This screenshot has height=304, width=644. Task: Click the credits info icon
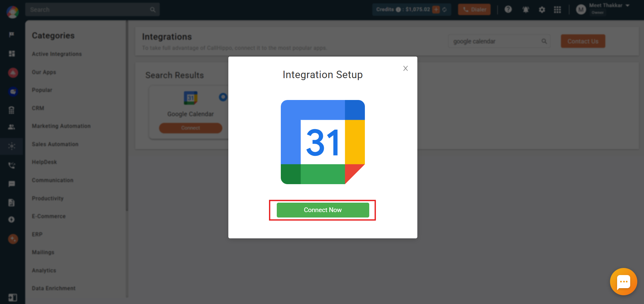pos(398,9)
